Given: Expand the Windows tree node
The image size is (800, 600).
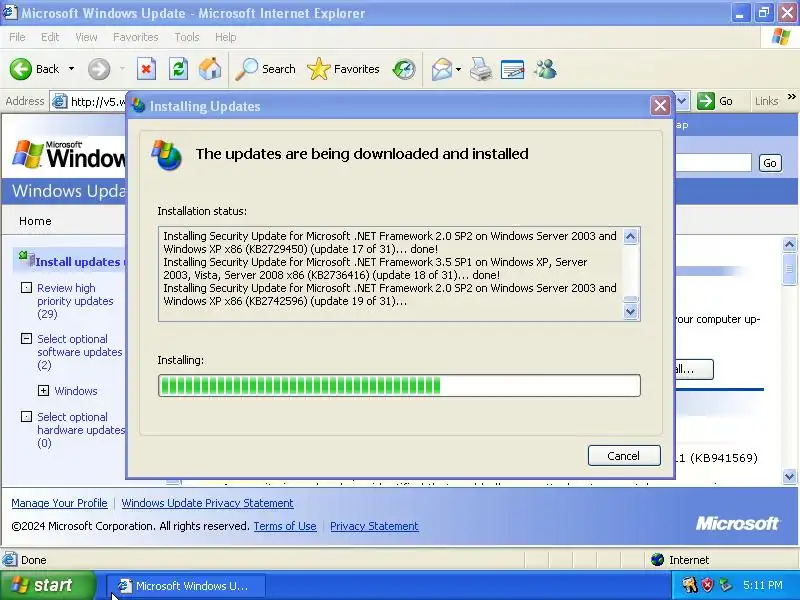Looking at the screenshot, I should point(43,391).
